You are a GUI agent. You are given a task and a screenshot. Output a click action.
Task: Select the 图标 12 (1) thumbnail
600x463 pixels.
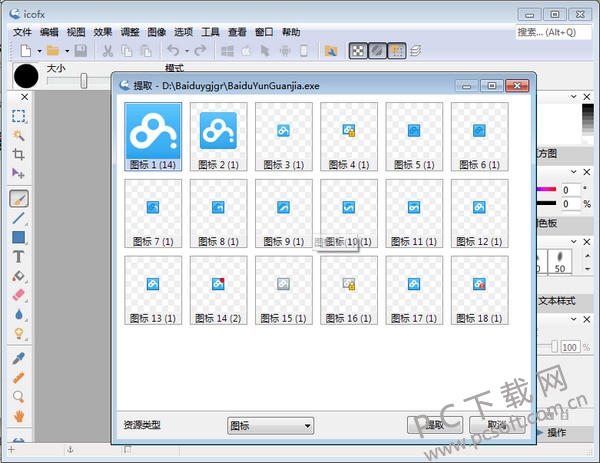[x=479, y=213]
